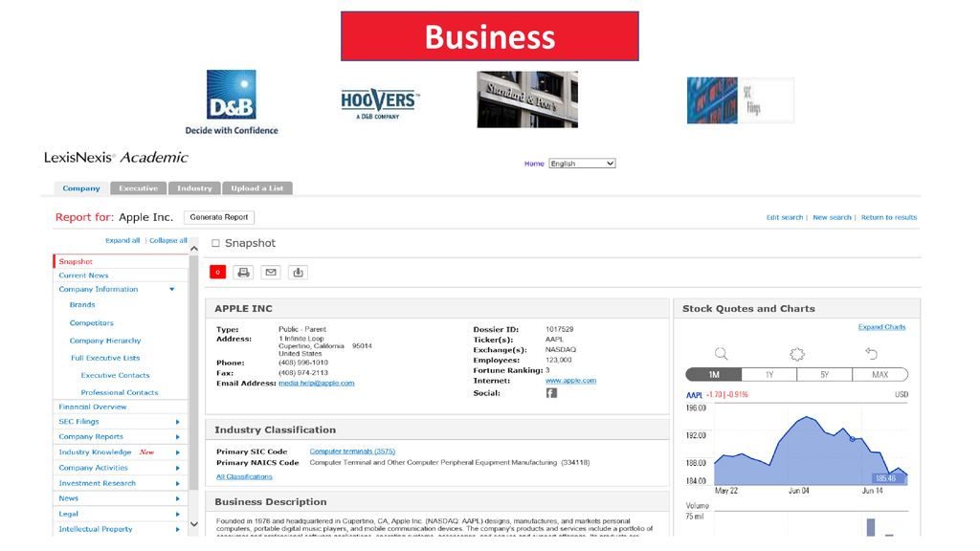Open Brands under Company Information
The height and width of the screenshot is (551, 980).
[x=82, y=305]
